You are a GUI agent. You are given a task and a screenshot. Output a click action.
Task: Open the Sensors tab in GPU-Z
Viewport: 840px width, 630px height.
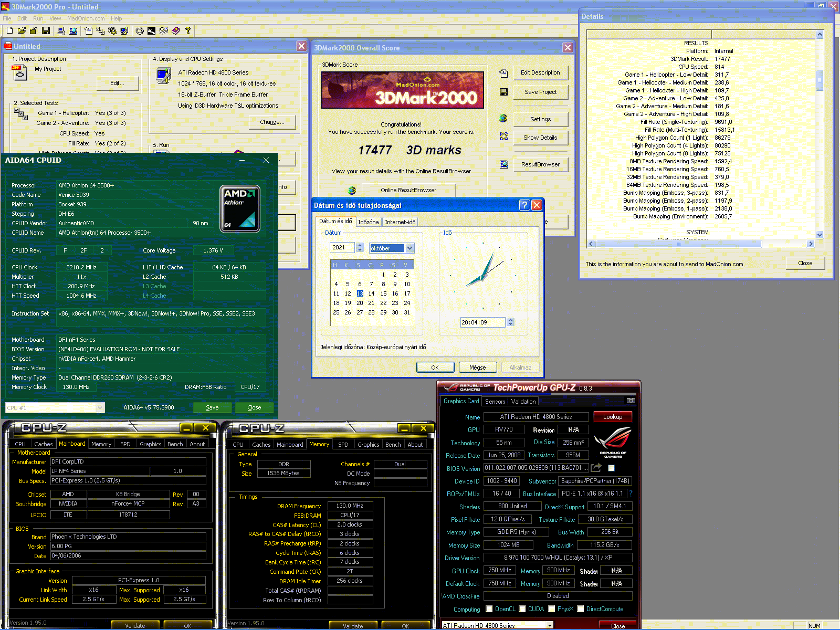tap(495, 402)
